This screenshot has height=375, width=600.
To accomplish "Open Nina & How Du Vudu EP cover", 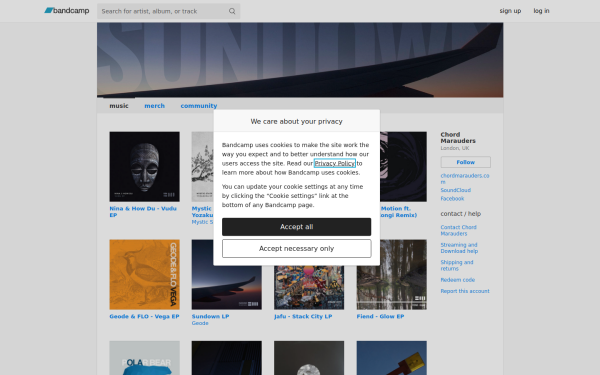I will [x=144, y=166].
